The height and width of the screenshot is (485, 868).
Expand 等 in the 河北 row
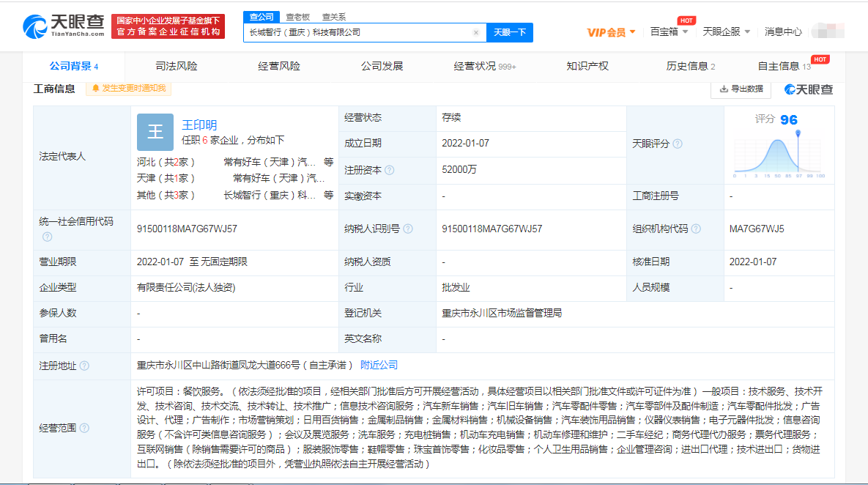tap(329, 162)
